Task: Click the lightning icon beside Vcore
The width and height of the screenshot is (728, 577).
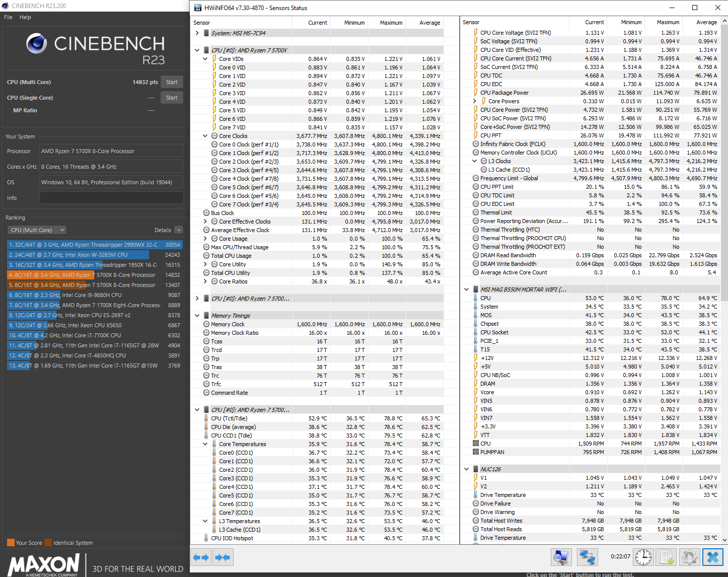Action: pyautogui.click(x=476, y=392)
